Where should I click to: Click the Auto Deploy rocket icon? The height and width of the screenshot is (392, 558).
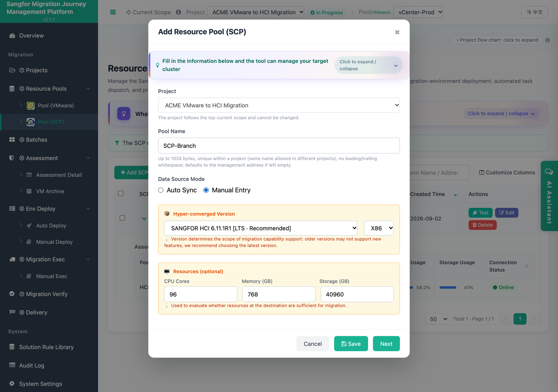pyautogui.click(x=29, y=226)
